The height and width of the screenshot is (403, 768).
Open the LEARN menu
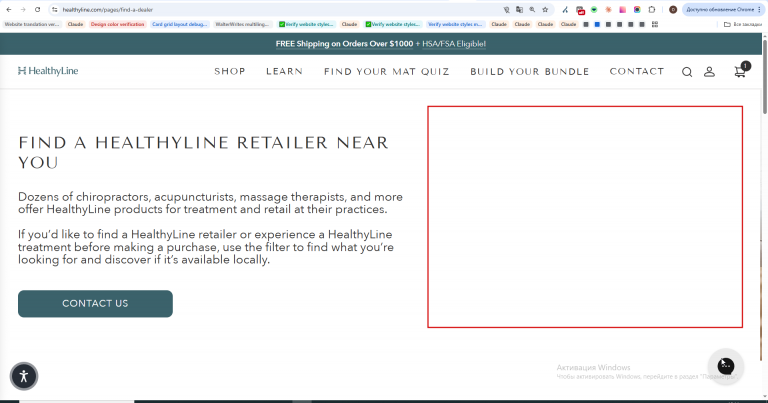click(285, 71)
